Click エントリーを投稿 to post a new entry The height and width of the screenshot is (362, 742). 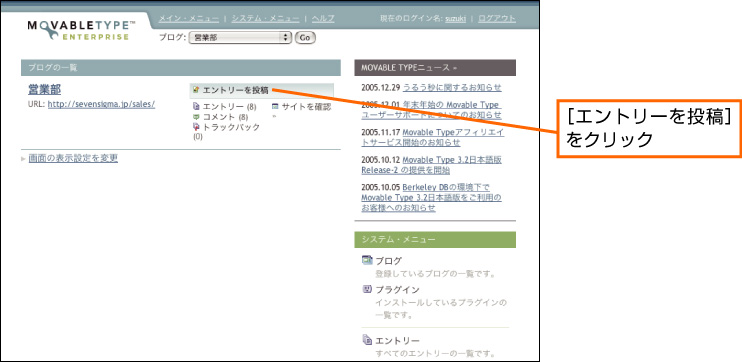pyautogui.click(x=236, y=90)
